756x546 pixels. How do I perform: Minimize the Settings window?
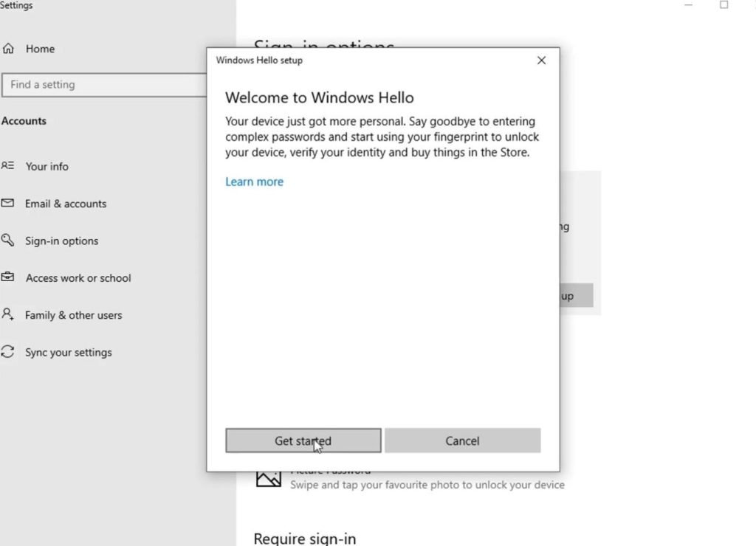click(x=689, y=5)
